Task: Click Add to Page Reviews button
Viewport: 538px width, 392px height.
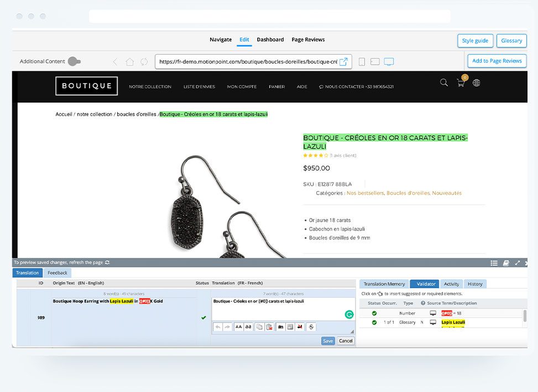Action: [x=497, y=61]
